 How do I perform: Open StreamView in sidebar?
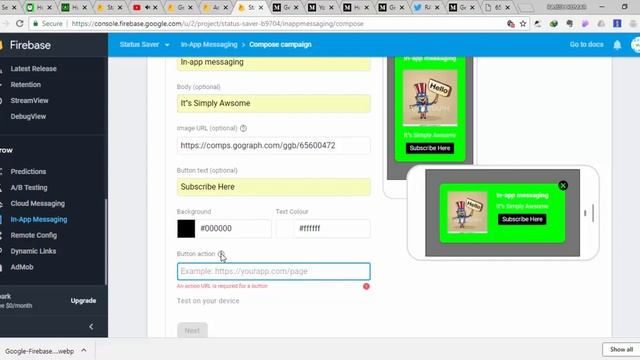(x=29, y=100)
